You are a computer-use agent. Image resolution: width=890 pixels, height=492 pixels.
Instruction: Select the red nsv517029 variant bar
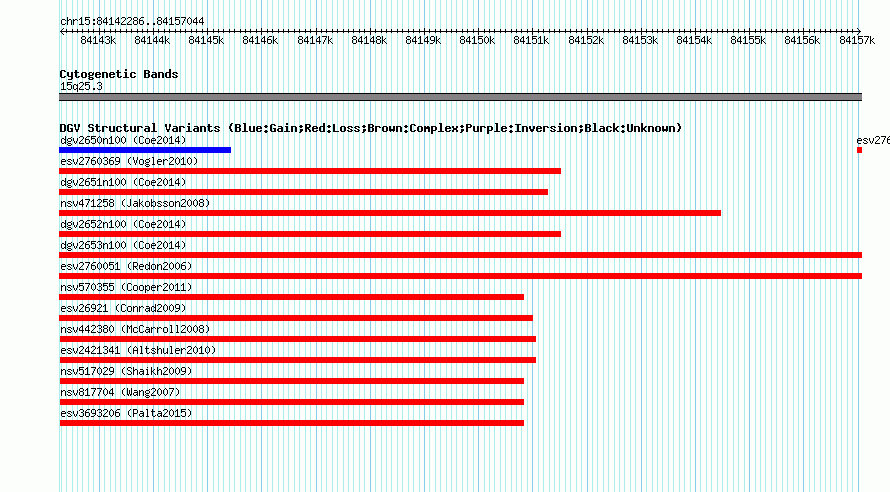tap(291, 381)
